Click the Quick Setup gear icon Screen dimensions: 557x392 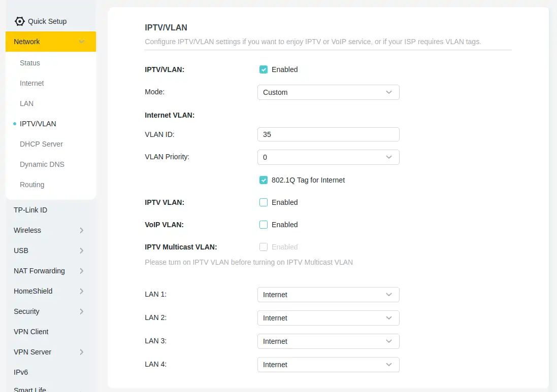point(19,21)
